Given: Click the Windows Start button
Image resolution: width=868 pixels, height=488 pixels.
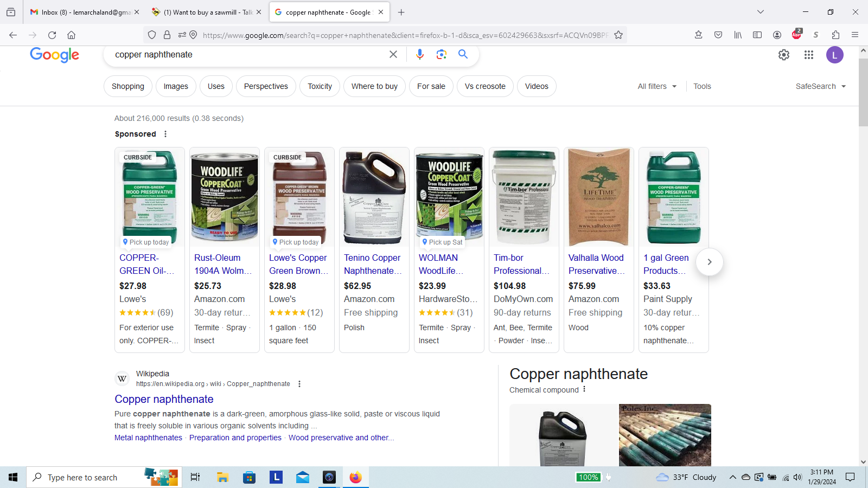Looking at the screenshot, I should coord(13,477).
